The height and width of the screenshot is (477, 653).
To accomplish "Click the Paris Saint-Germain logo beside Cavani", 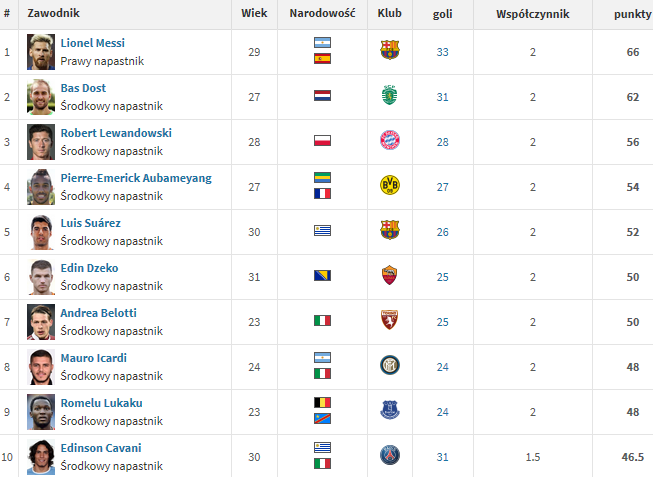I will [x=390, y=455].
